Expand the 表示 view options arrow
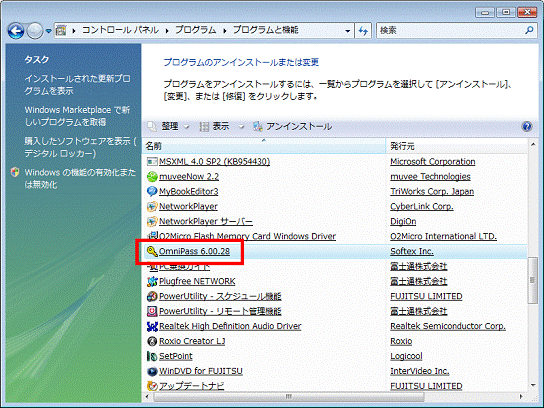Viewport: 544px width, 408px height. 241,127
